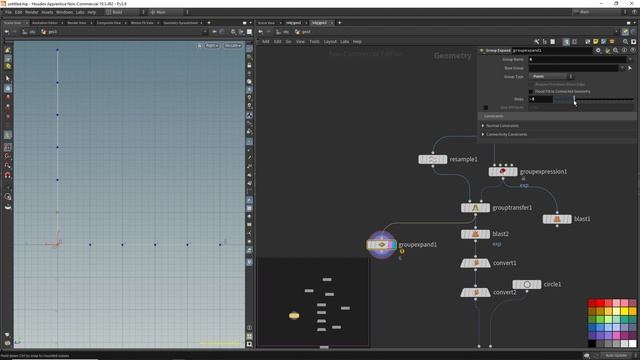Click the network editor pin icon at right
This screenshot has width=640, height=360.
click(625, 32)
